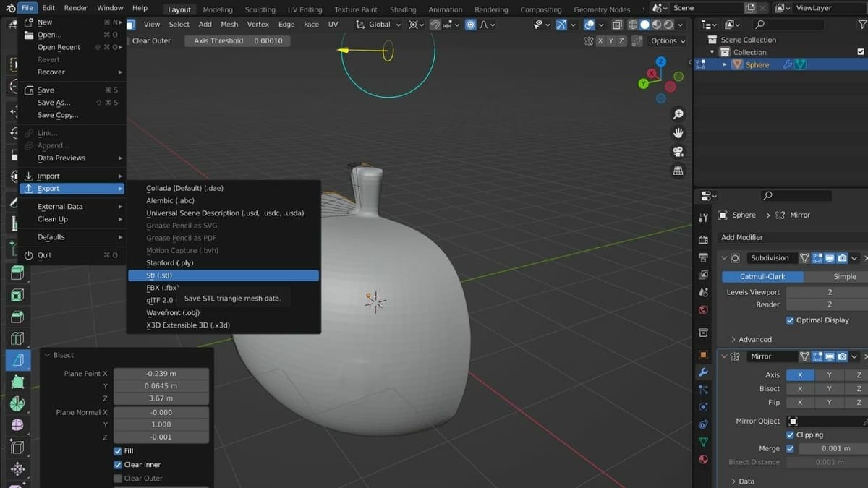Open the World Properties globe icon

pos(702,309)
